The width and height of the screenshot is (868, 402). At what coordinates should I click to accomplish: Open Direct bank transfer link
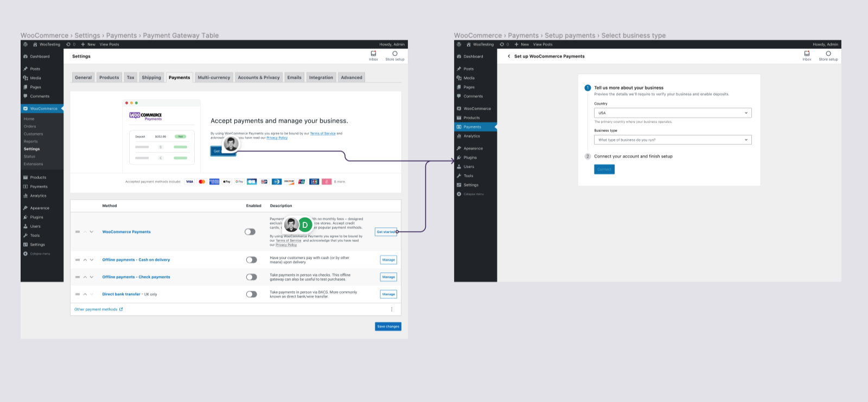[x=122, y=295]
